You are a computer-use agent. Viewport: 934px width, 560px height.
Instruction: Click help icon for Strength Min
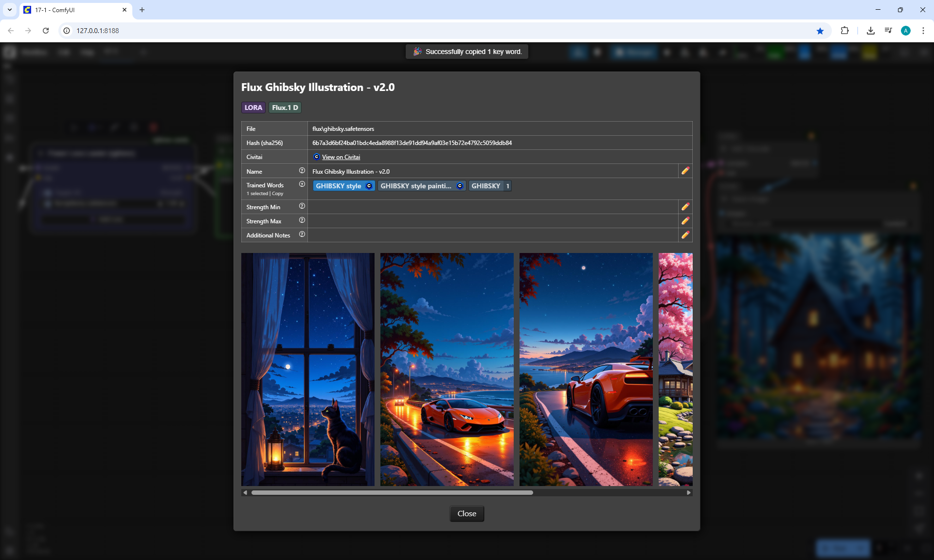coord(302,206)
